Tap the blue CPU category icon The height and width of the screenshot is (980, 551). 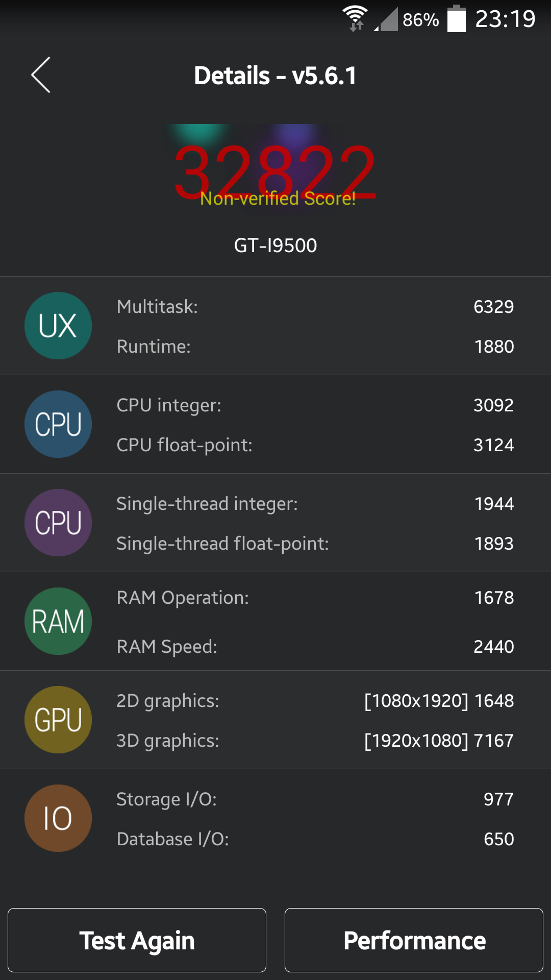coord(58,424)
